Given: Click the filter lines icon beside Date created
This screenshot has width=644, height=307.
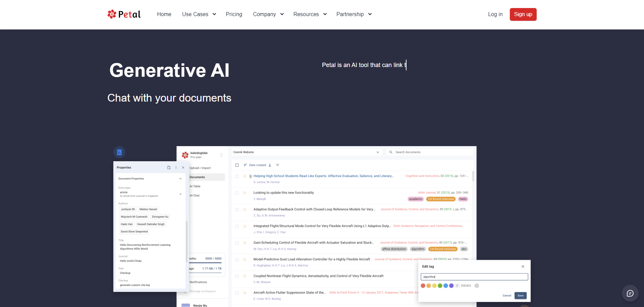Looking at the screenshot, I should [x=277, y=165].
